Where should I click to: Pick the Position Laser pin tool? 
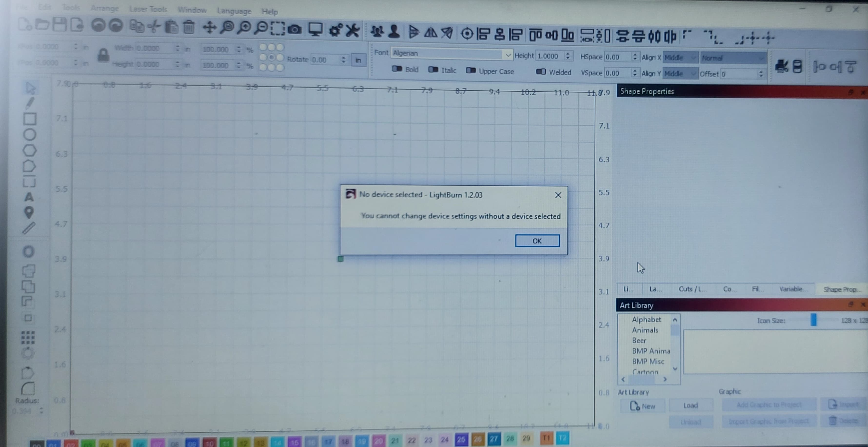[29, 212]
